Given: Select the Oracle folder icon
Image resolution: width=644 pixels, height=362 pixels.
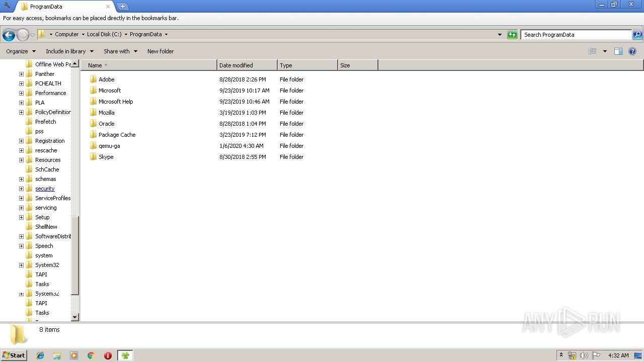Looking at the screenshot, I should click(93, 124).
